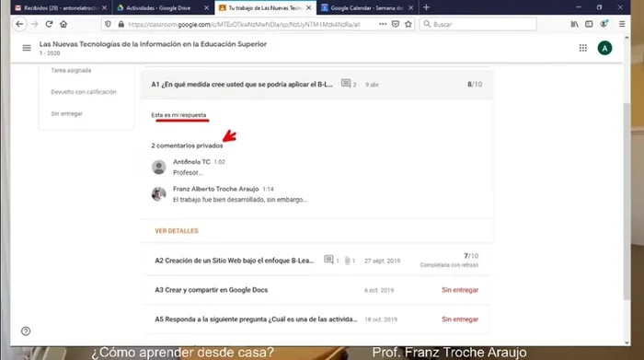This screenshot has height=360, width=644.
Task: Close the Tu trabajo Classroom tab
Action: click(309, 7)
